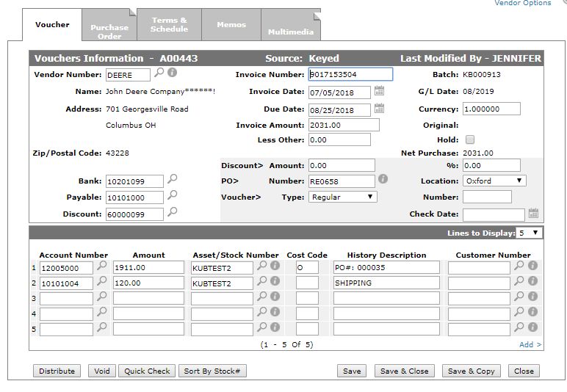Open the Invoice Date calendar picker
567x392 pixels.
tap(380, 91)
